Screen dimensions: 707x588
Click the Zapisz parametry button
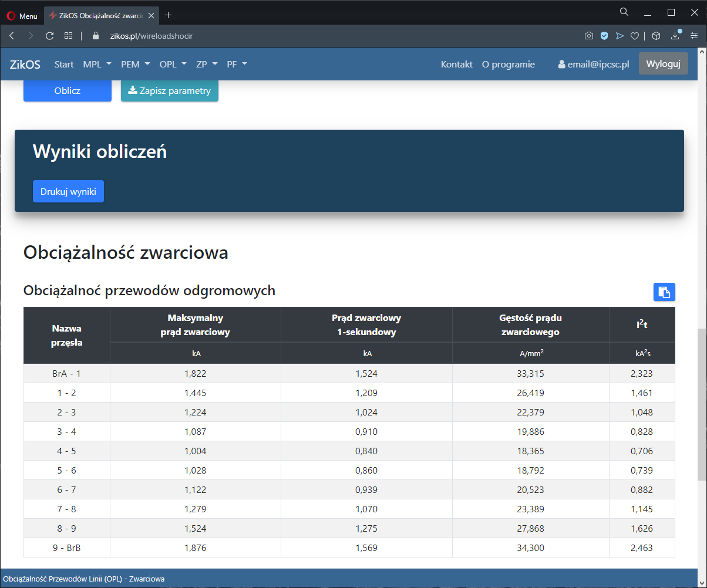click(x=169, y=91)
